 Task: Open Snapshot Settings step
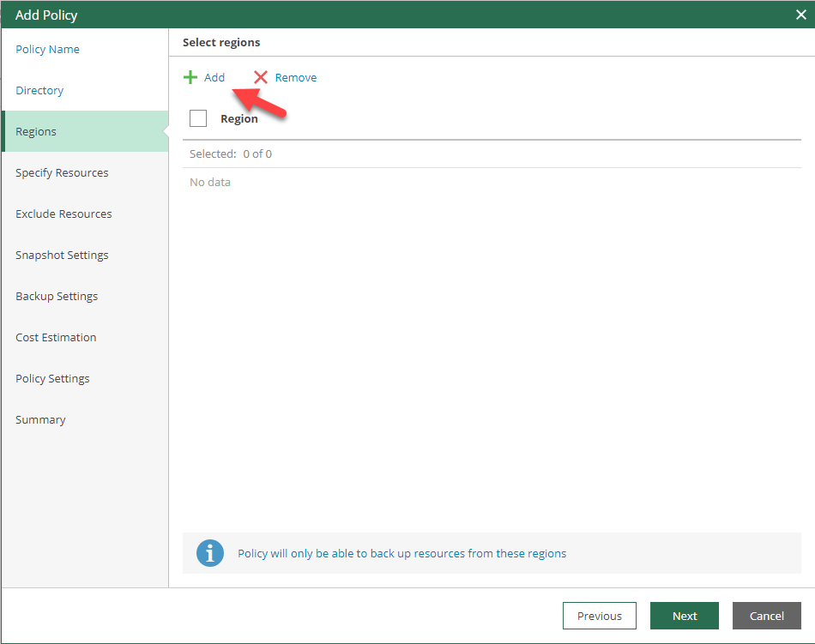coord(62,256)
